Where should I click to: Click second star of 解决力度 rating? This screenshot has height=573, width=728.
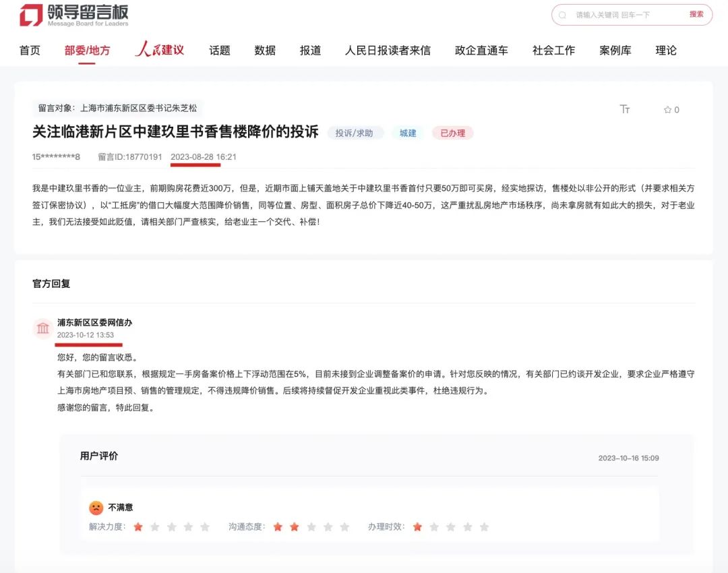[154, 526]
